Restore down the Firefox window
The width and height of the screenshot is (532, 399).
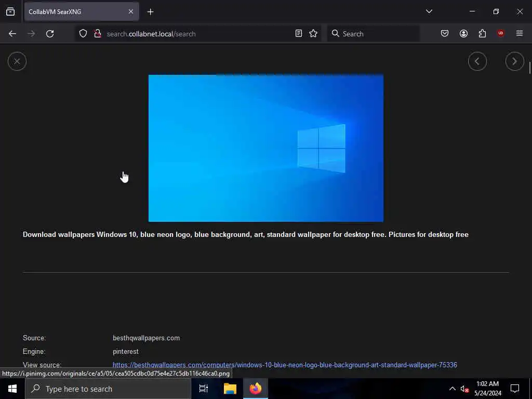pyautogui.click(x=496, y=11)
